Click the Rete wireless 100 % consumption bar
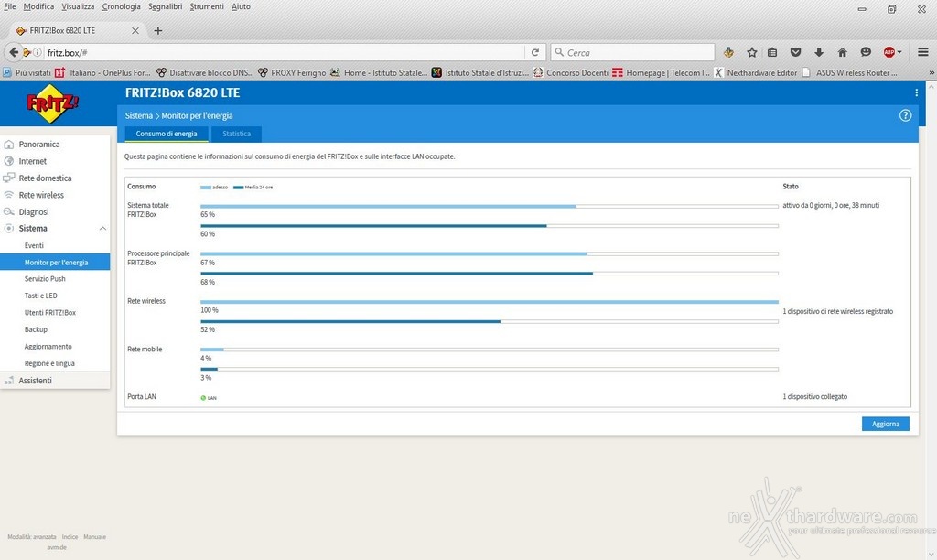Viewport: 937px width, 560px height. 490,302
